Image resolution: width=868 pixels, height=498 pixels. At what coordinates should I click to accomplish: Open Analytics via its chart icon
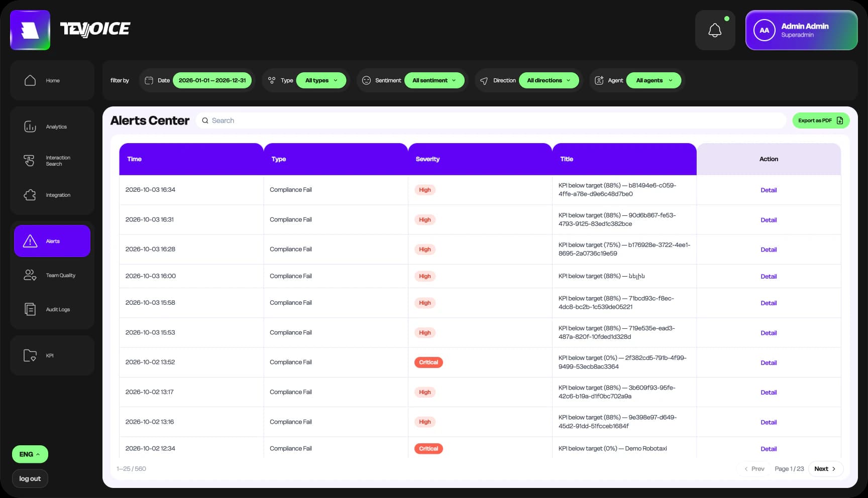tap(30, 127)
